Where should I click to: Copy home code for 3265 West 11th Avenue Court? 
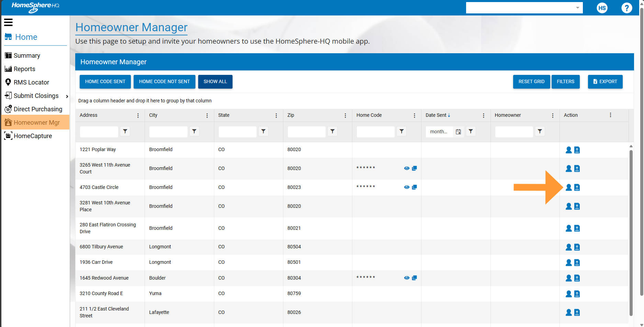tap(415, 168)
